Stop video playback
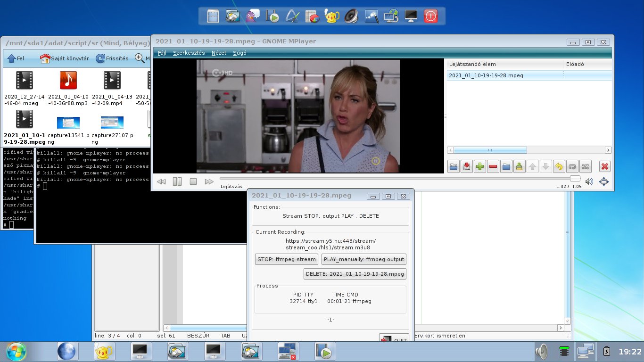Viewport: 644px width, 362px height. 193,181
